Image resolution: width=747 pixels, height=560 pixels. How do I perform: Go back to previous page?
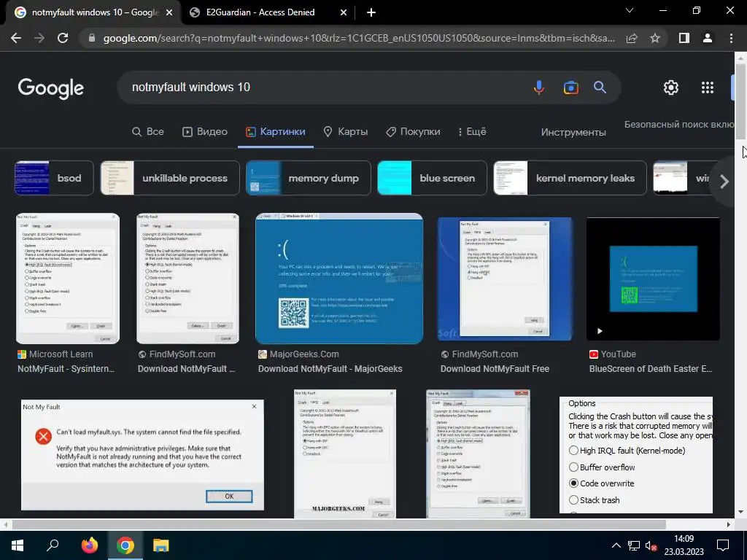click(x=16, y=38)
